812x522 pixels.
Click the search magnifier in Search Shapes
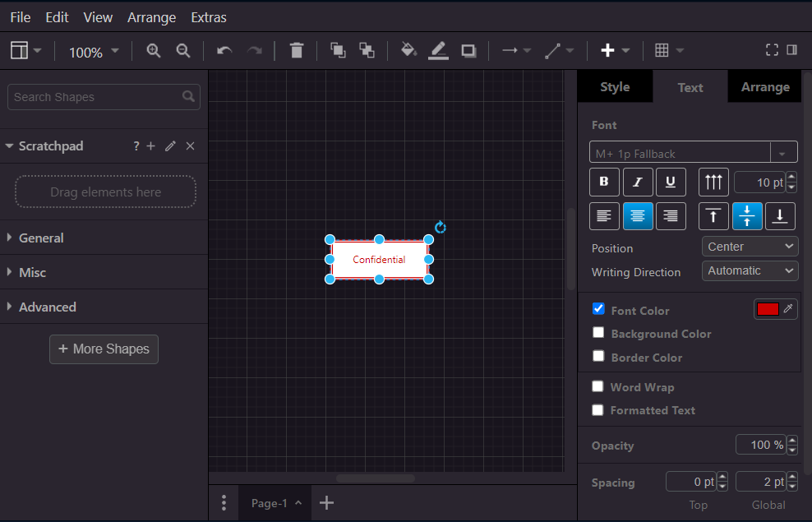click(188, 96)
